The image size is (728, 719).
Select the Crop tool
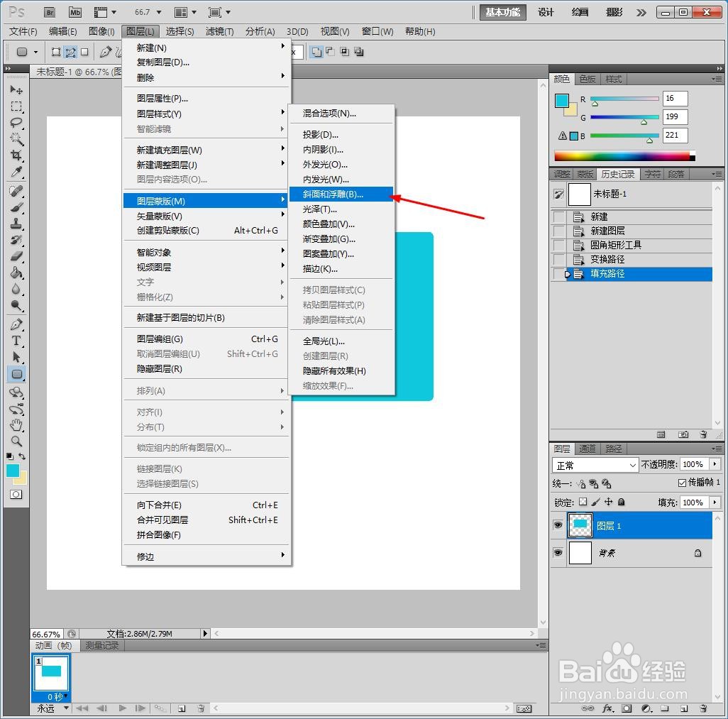(x=16, y=155)
